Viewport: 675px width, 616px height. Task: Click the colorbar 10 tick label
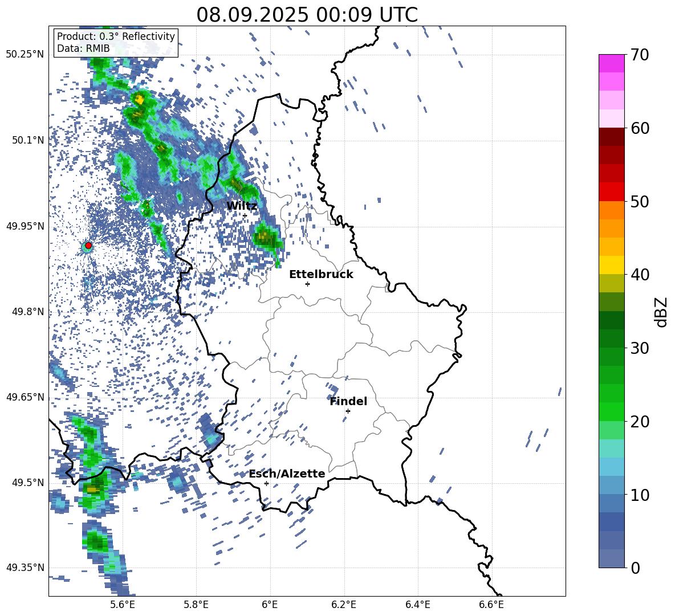point(640,495)
